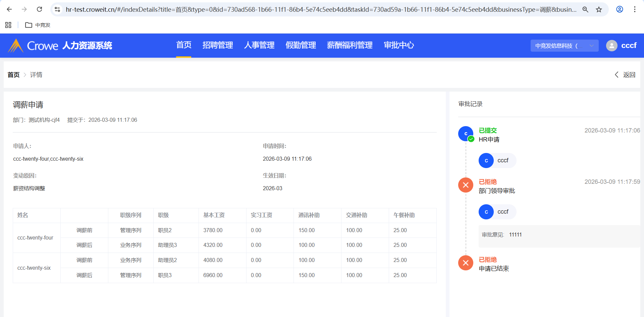The image size is (644, 317).
Task: Switch to 薪酬福利管理 menu
Action: point(350,45)
